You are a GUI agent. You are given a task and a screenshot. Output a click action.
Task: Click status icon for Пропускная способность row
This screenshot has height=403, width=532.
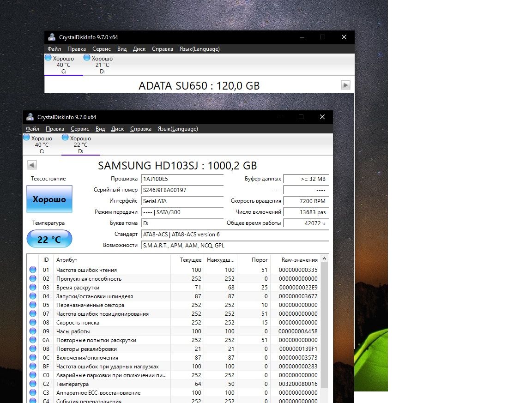33,278
